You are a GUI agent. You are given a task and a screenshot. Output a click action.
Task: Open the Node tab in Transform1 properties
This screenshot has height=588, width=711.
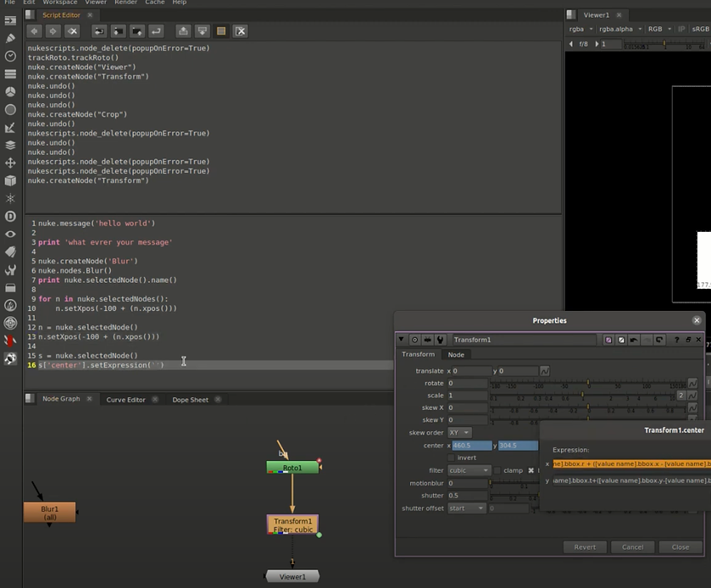(456, 355)
